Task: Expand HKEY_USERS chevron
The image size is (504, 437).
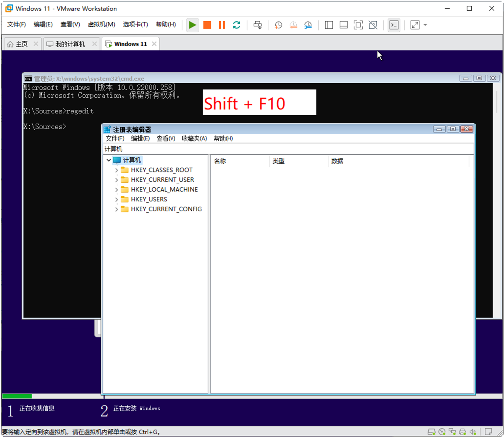Action: pyautogui.click(x=116, y=199)
